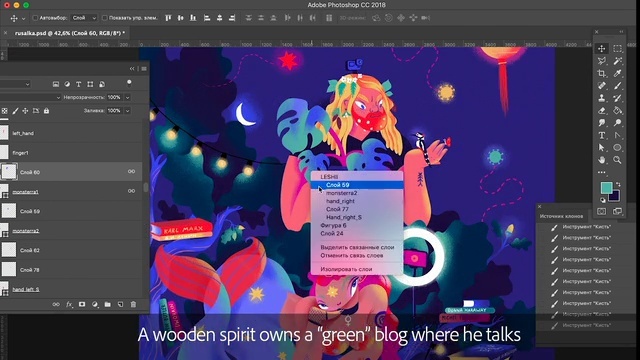Toggle lock transparent pixels

click(x=4, y=111)
